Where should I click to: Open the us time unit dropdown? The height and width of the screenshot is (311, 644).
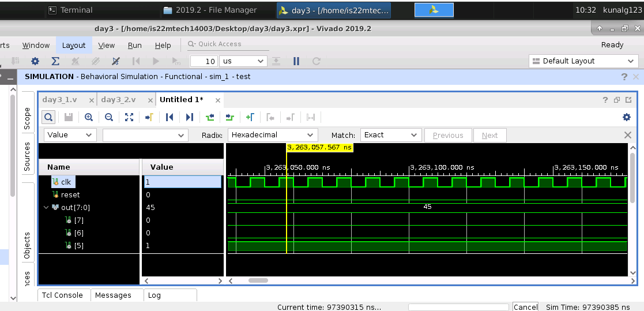click(243, 61)
